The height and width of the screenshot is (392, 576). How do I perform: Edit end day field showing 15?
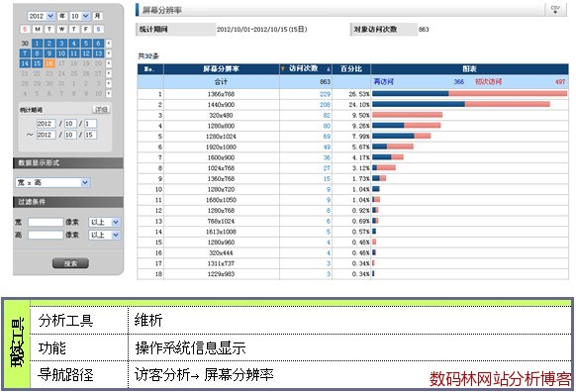(x=90, y=135)
